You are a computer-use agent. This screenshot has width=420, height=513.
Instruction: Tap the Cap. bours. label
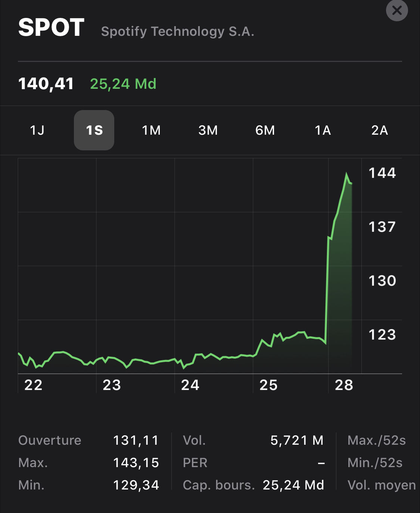219,485
